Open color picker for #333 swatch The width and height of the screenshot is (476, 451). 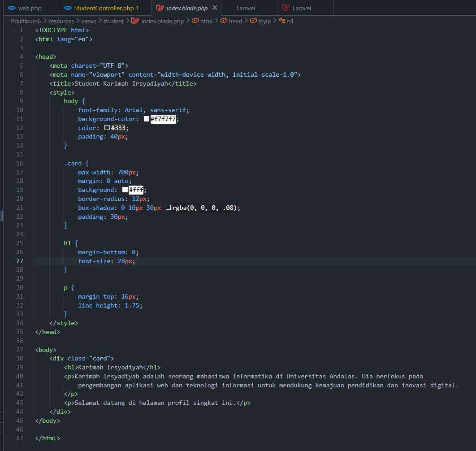107,128
